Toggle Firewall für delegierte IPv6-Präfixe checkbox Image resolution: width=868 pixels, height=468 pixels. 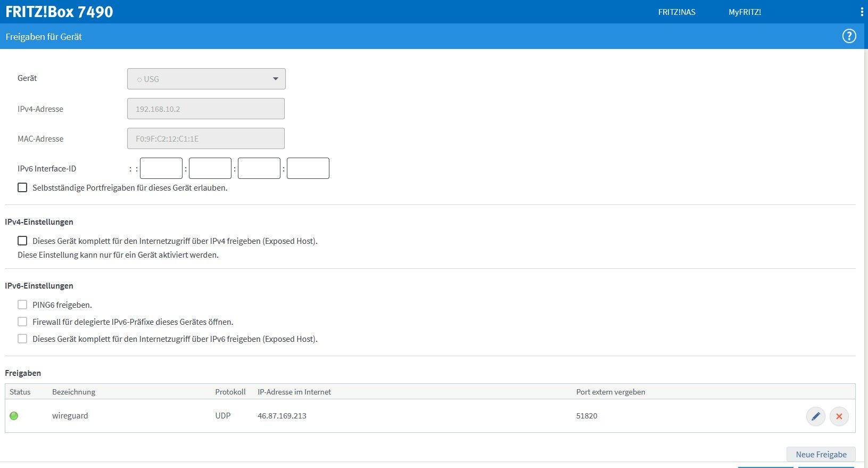coord(22,322)
